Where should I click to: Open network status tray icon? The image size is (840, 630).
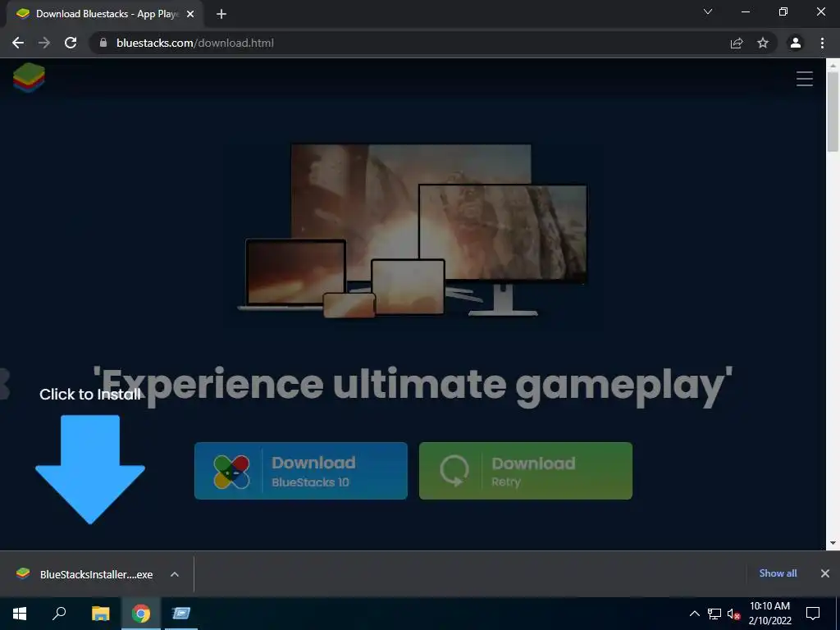pos(714,614)
